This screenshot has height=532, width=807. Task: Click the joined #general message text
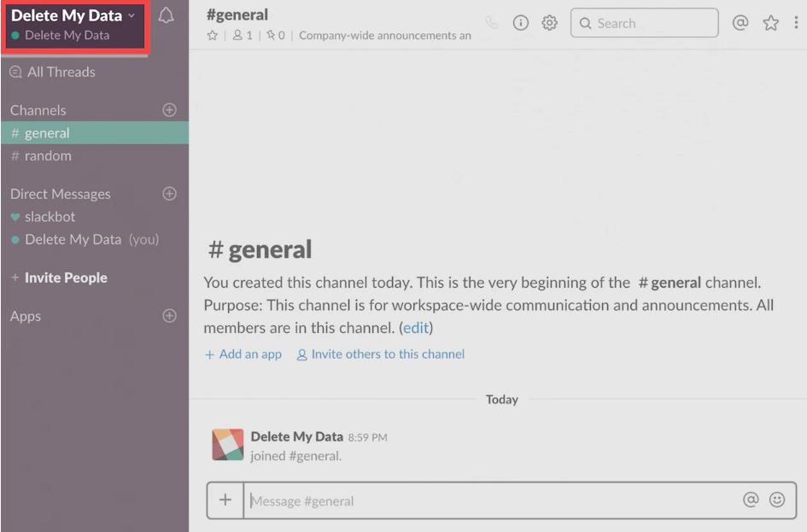tap(296, 456)
